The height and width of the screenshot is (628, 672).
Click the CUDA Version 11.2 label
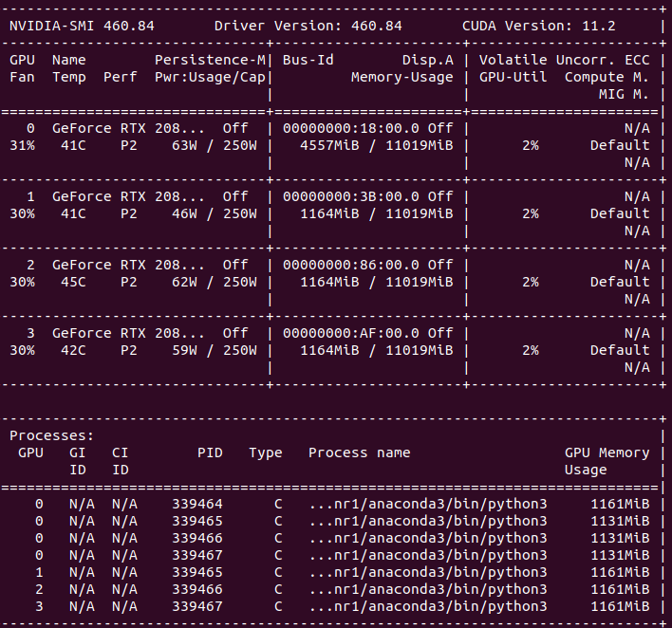538,26
